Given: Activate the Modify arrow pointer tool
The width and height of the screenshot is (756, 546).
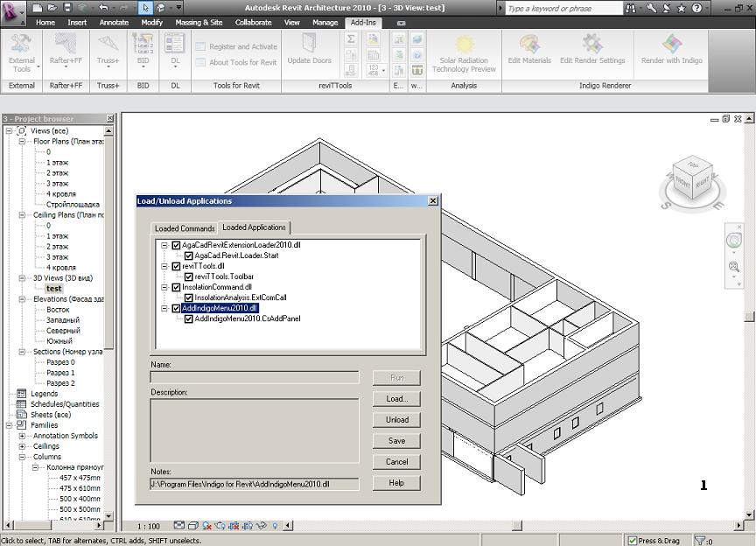Looking at the screenshot, I should point(145,8).
